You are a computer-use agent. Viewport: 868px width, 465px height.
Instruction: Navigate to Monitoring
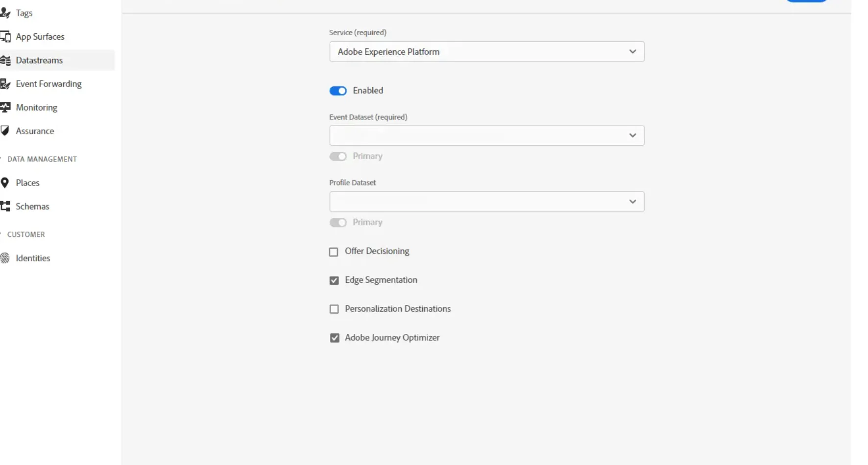36,107
